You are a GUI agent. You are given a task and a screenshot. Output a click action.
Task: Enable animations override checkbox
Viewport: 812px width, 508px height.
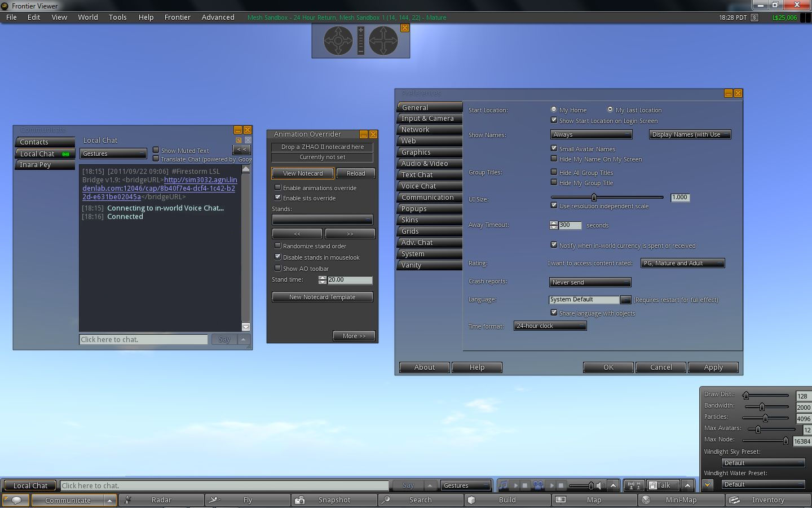point(278,187)
